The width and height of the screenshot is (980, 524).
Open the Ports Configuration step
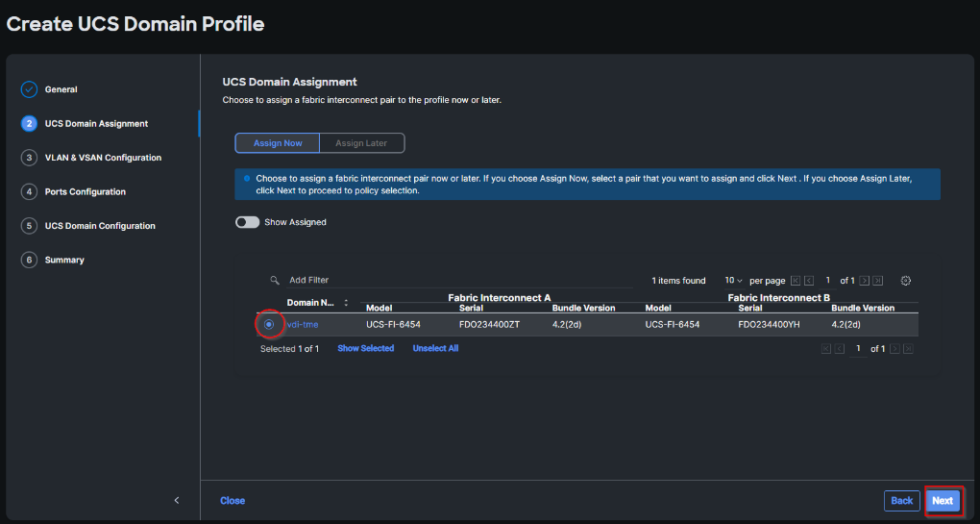[x=85, y=192]
